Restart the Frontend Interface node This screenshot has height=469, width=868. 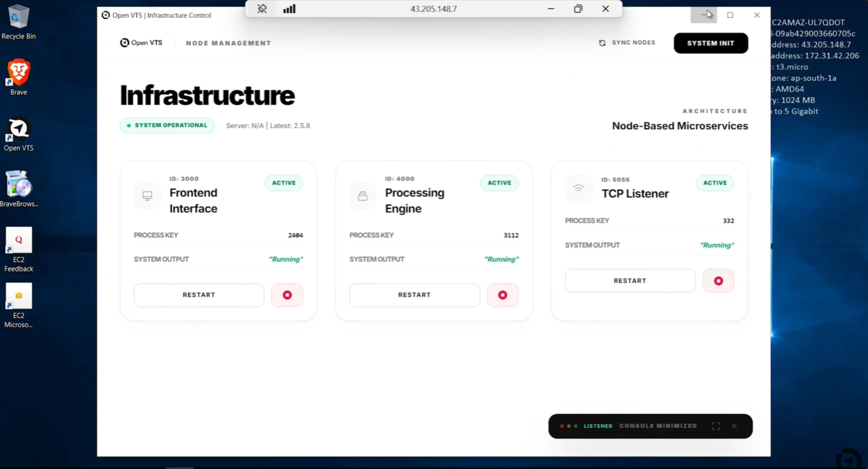pyautogui.click(x=199, y=295)
